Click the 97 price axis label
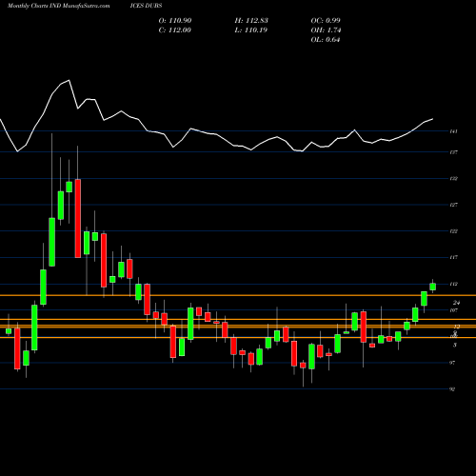The width and height of the screenshot is (476, 476). pos(452,363)
